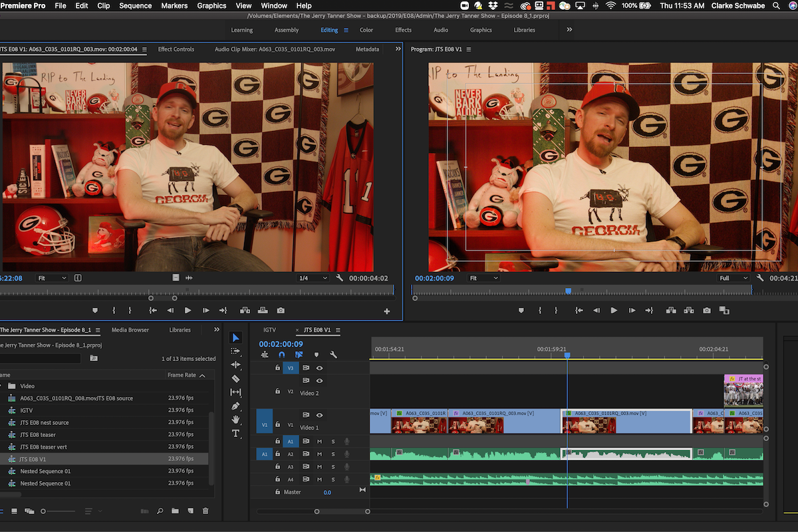Viewport: 798px width, 532px height.
Task: Mute audio track A2
Action: (319, 454)
